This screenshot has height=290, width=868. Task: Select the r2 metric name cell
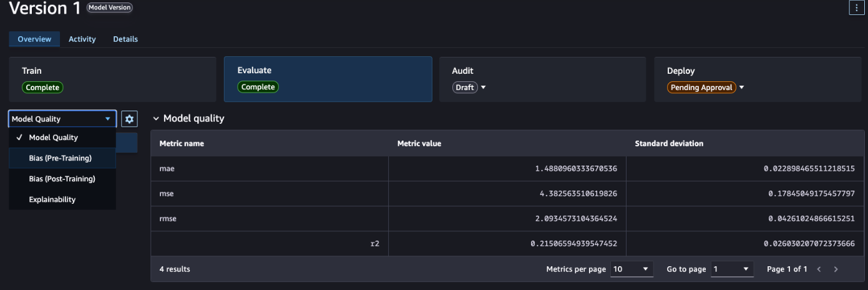270,244
